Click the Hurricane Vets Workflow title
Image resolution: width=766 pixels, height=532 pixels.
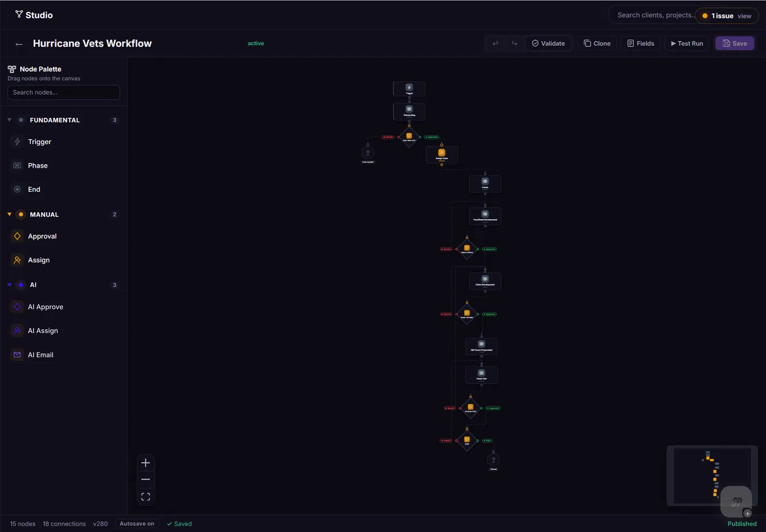click(x=92, y=43)
